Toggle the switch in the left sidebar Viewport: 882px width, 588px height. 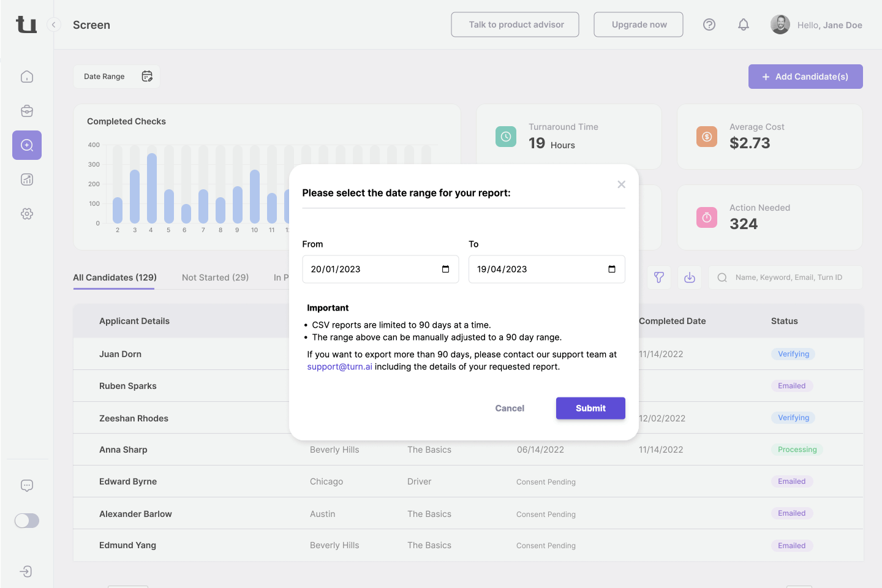(x=27, y=521)
